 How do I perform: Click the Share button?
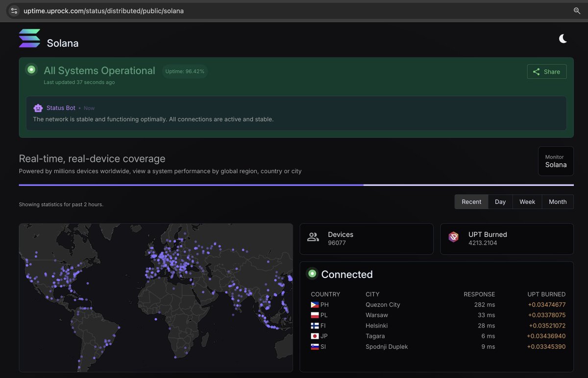547,72
